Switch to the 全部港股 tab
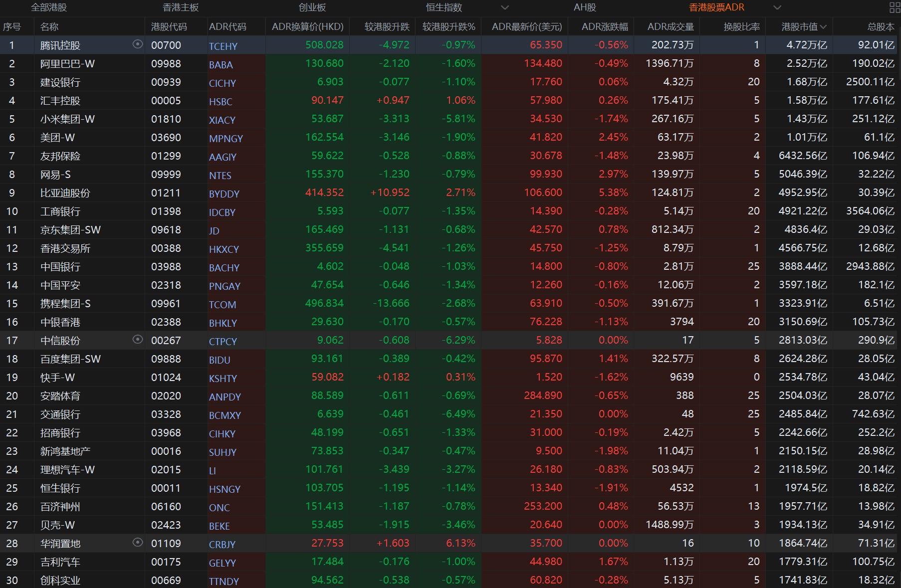The height and width of the screenshot is (588, 901). [49, 7]
